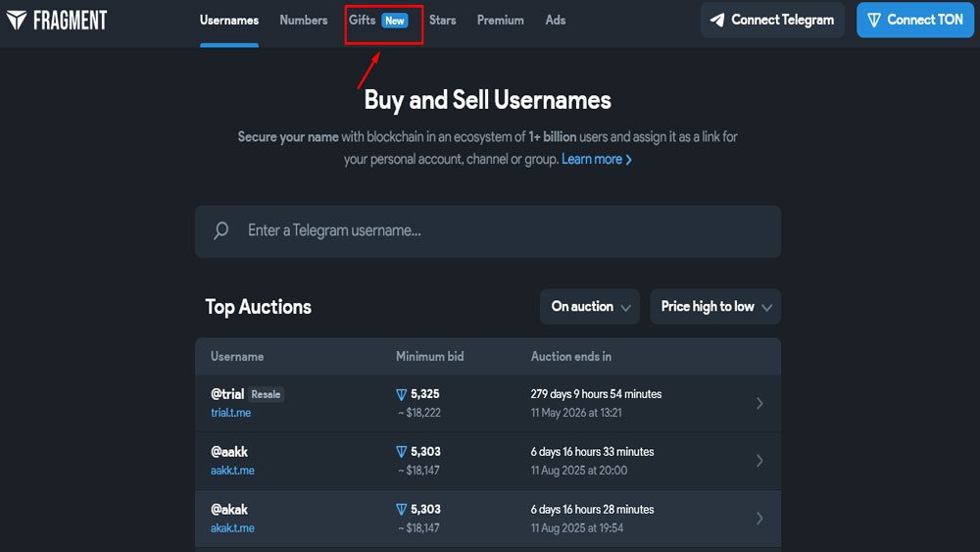Open the @akak row arrow chevron

759,519
